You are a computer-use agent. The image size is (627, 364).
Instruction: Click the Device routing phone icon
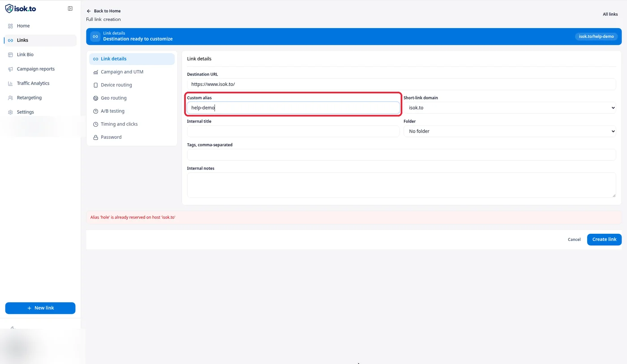tap(95, 85)
